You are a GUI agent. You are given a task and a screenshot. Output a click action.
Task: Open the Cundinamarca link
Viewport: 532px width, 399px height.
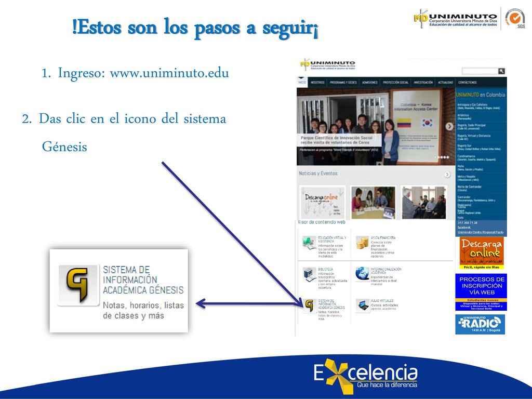476,158
